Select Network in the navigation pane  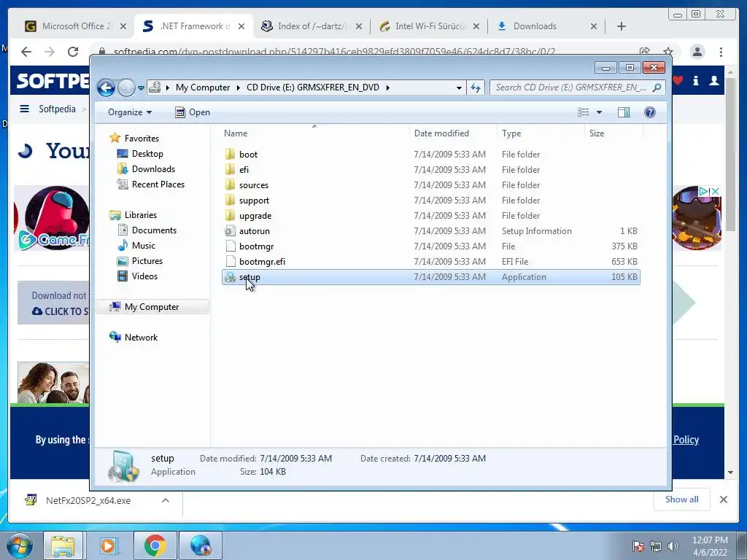[x=141, y=338]
